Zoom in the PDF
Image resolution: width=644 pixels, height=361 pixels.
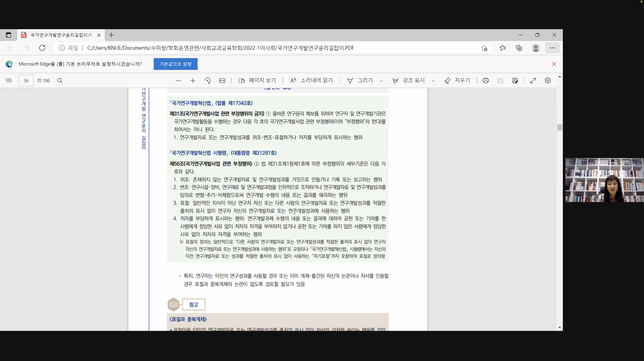click(x=193, y=80)
